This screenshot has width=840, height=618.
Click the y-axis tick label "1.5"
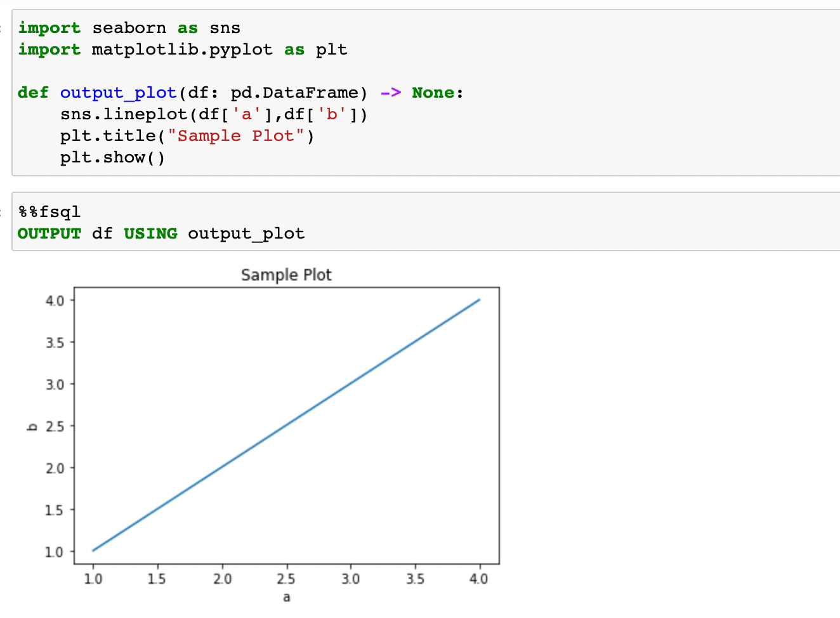tap(55, 510)
